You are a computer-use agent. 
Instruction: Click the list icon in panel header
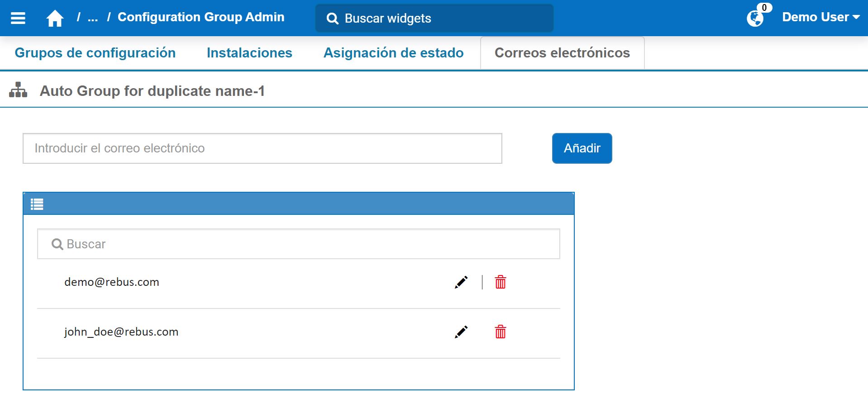coord(37,204)
